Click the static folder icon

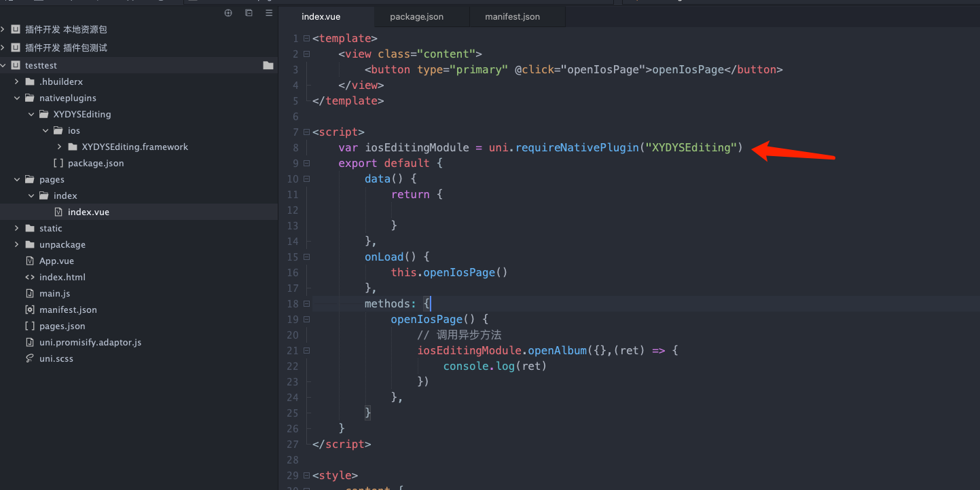click(x=30, y=228)
